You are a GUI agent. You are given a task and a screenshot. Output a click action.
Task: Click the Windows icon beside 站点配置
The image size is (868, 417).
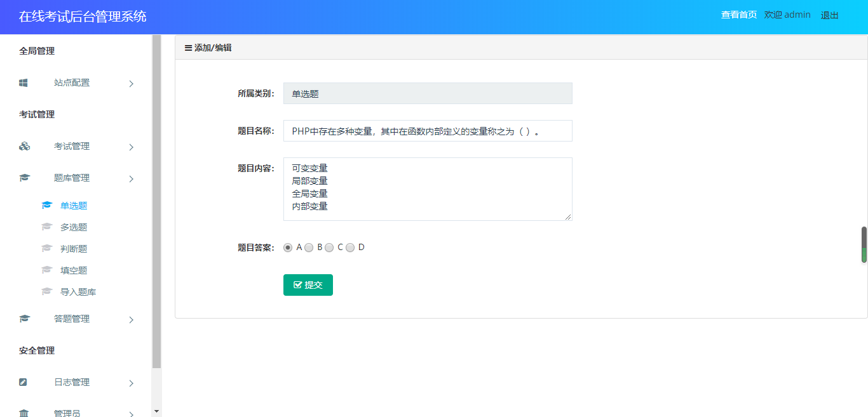click(24, 83)
